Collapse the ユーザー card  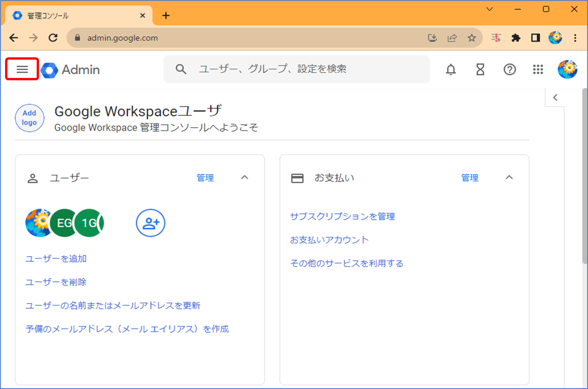point(245,177)
